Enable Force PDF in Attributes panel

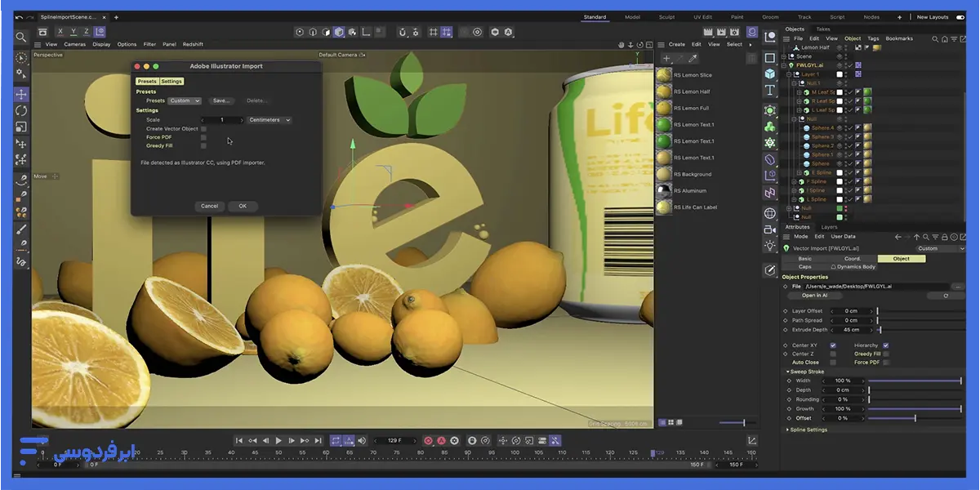pos(885,362)
